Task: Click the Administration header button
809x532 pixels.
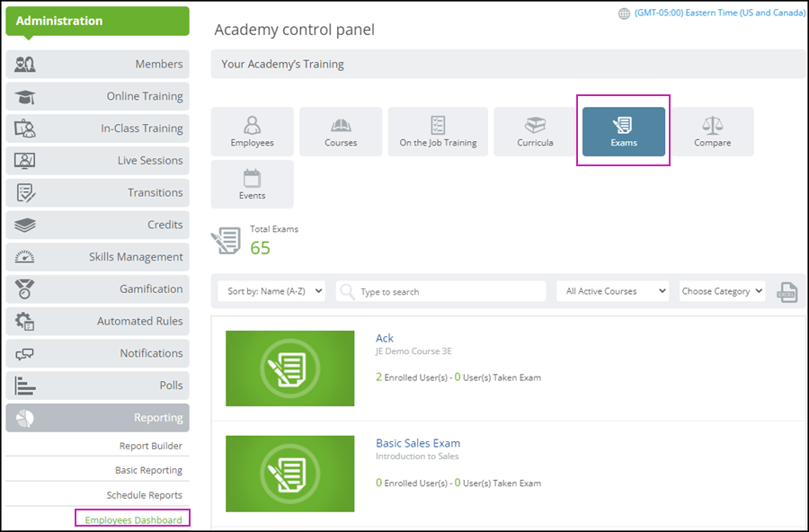Action: click(x=97, y=22)
